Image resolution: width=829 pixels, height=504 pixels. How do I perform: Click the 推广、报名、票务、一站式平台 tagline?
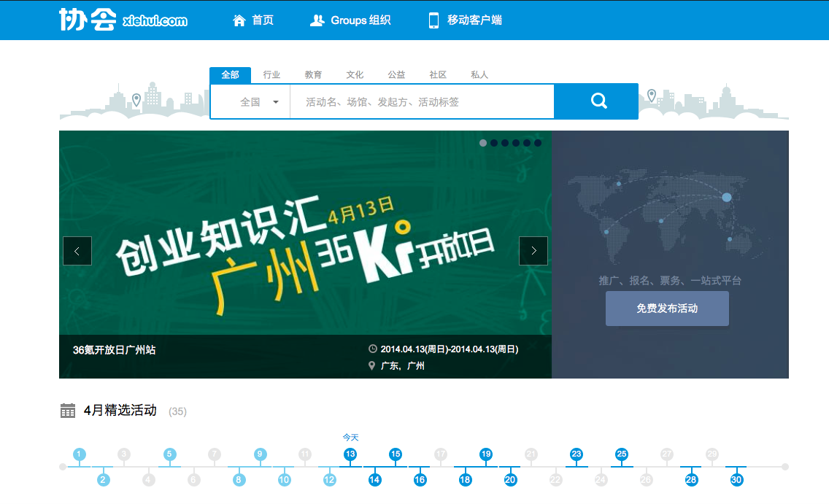[x=670, y=281]
